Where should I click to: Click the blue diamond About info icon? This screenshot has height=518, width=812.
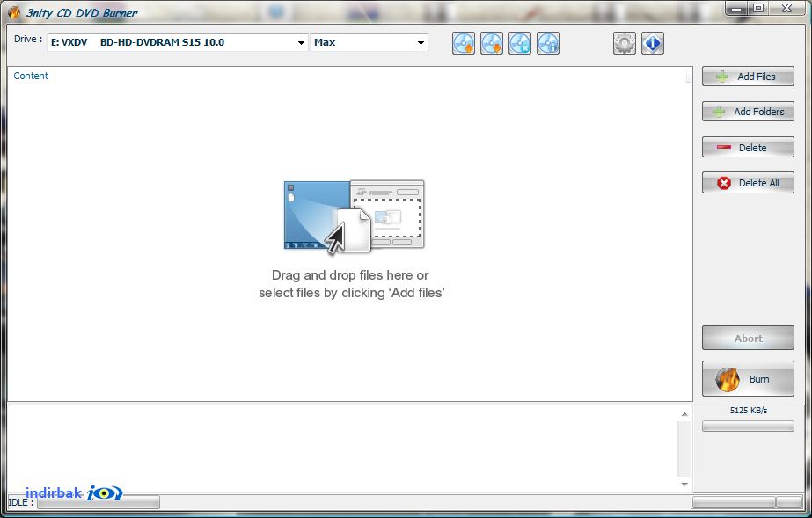(x=653, y=43)
